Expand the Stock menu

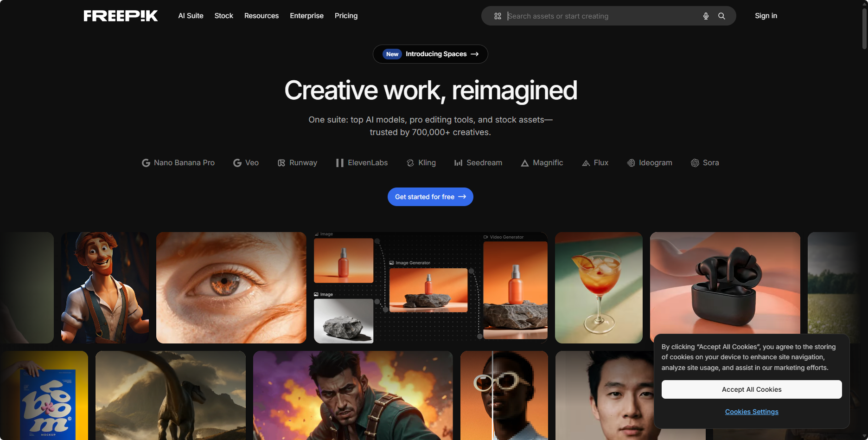(x=223, y=16)
